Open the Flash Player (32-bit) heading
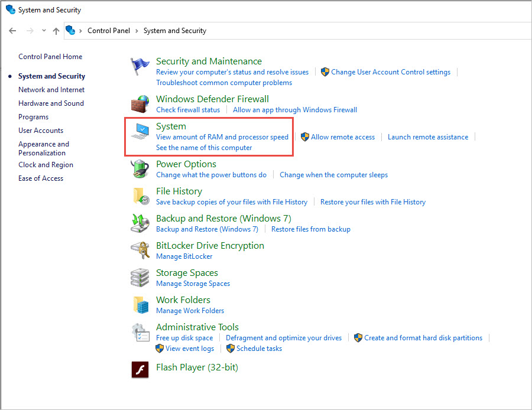This screenshot has width=532, height=410. 197,367
